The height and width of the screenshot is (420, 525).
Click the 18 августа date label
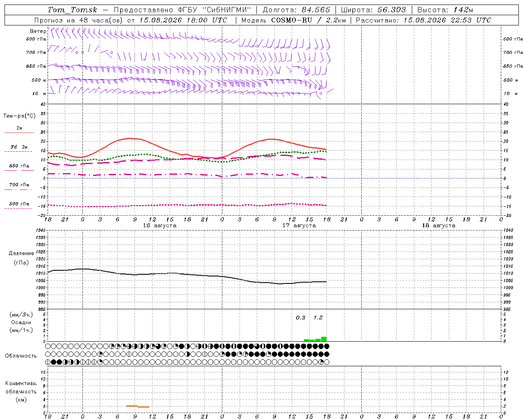tap(438, 225)
